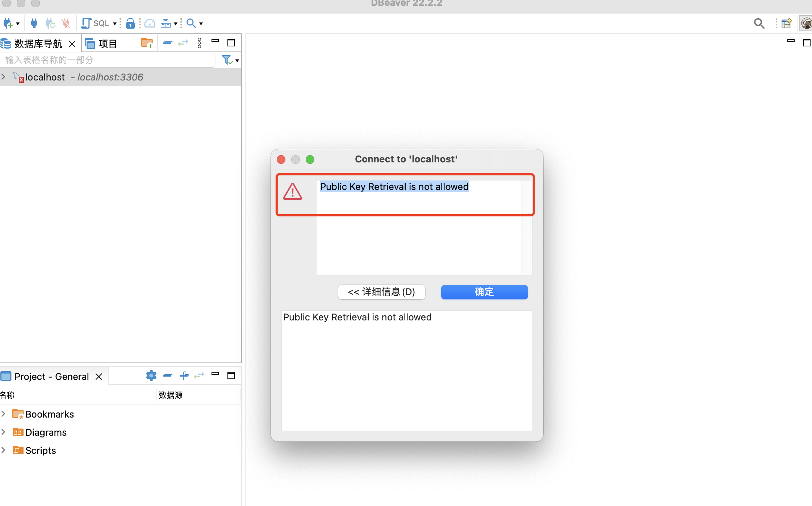
Task: Select the 数据库导航 tab
Action: [x=38, y=44]
